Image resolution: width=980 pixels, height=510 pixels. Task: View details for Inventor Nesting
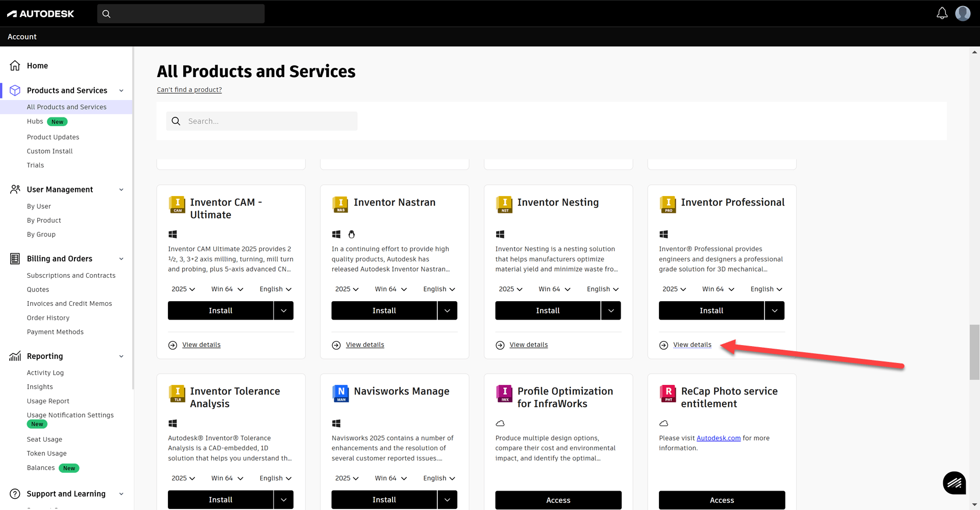[x=528, y=345]
